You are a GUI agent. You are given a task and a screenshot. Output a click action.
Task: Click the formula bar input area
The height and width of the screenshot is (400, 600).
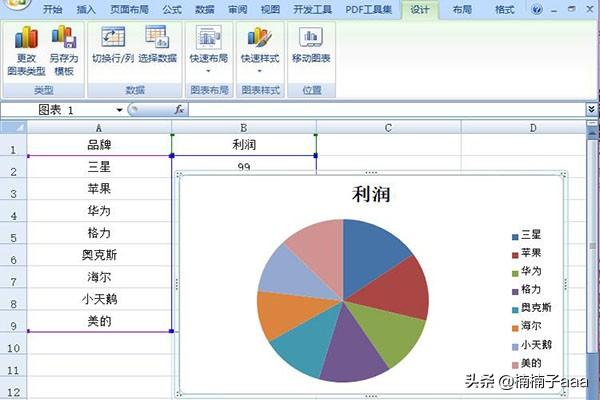pyautogui.click(x=386, y=110)
